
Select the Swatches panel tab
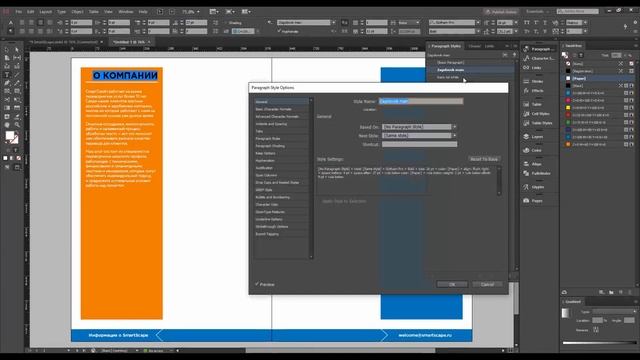click(x=573, y=46)
